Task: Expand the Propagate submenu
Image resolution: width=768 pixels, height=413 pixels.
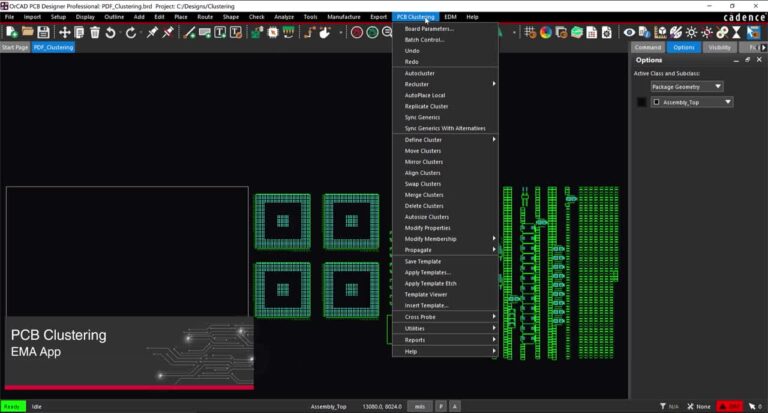Action: [x=445, y=250]
